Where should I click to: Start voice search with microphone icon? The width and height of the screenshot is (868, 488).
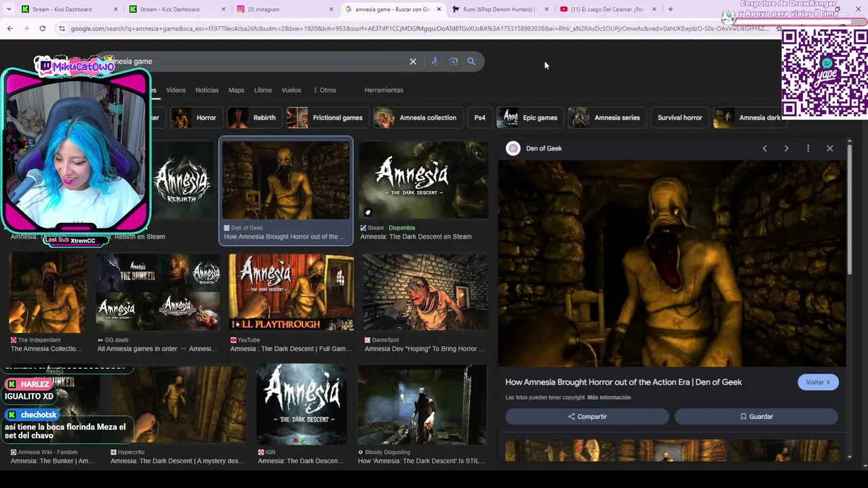[x=435, y=61]
